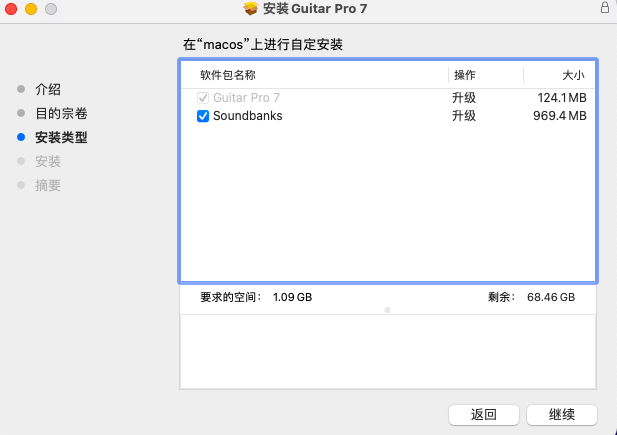Open 升级 action for Guitar Pro 7
Image resolution: width=617 pixels, height=435 pixels.
(x=464, y=98)
